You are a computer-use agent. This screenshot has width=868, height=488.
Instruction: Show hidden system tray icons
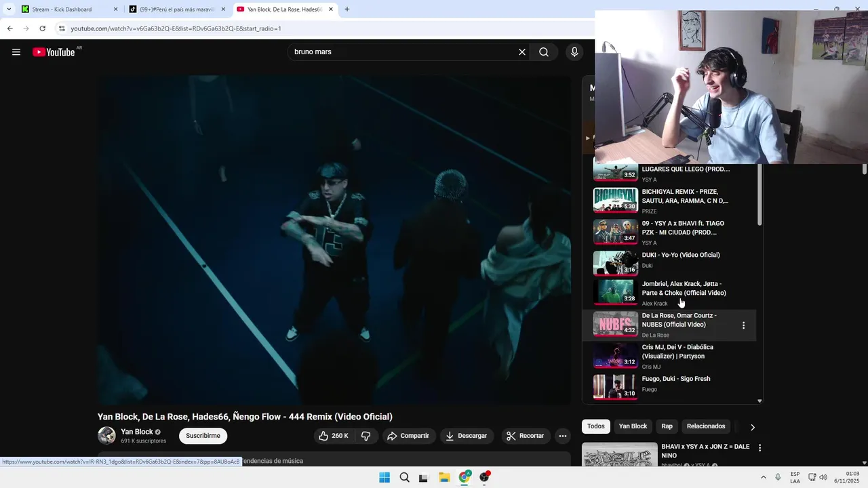763,477
